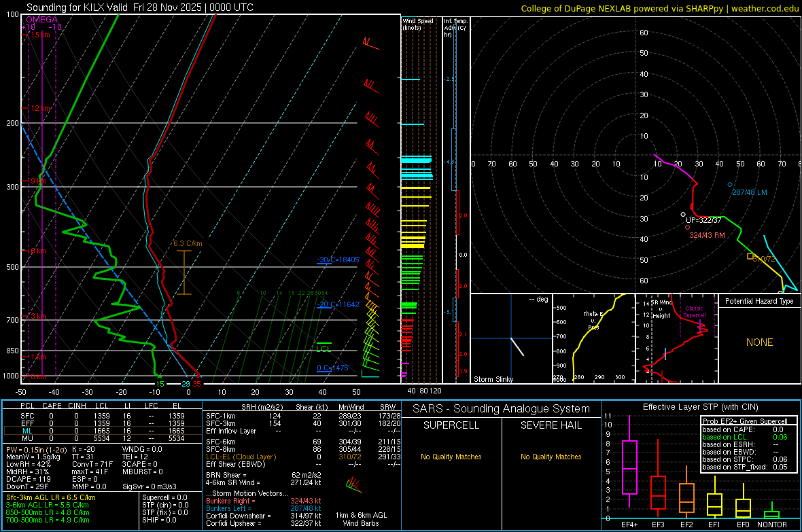This screenshot has width=802, height=532.
Task: Click the storm slinky line plot
Action: [x=517, y=347]
